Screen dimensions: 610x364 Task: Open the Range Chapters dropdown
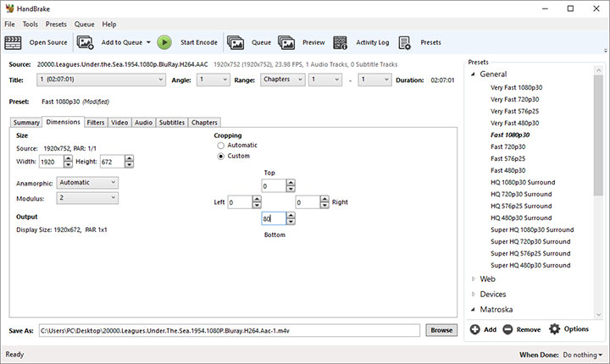283,80
